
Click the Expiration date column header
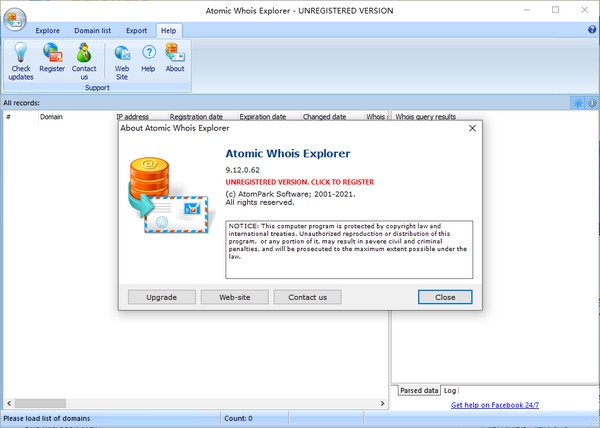coord(269,117)
